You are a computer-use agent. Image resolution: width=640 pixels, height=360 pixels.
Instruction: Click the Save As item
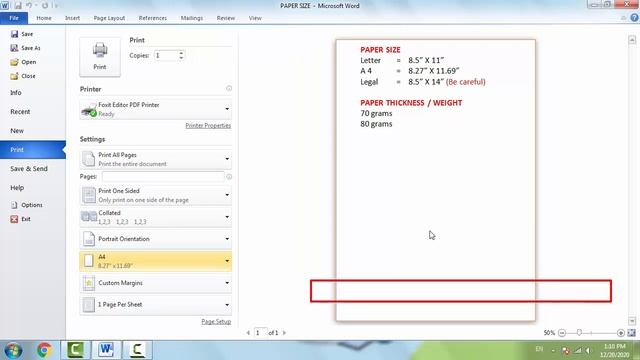click(x=25, y=48)
